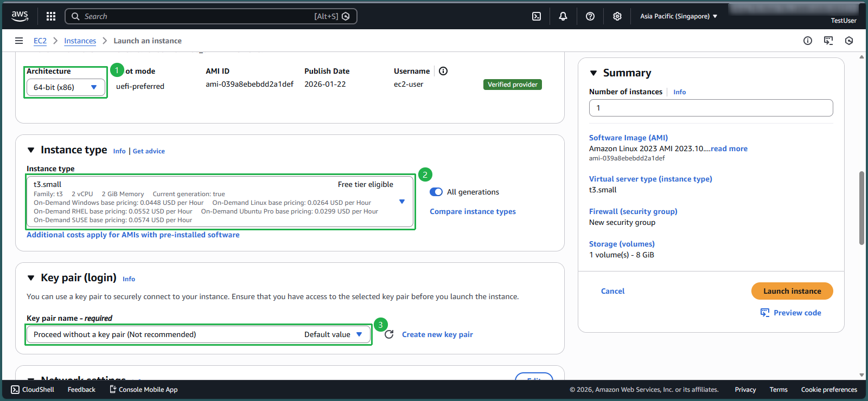Open Cookie preferences in footer
The width and height of the screenshot is (868, 401).
[829, 390]
